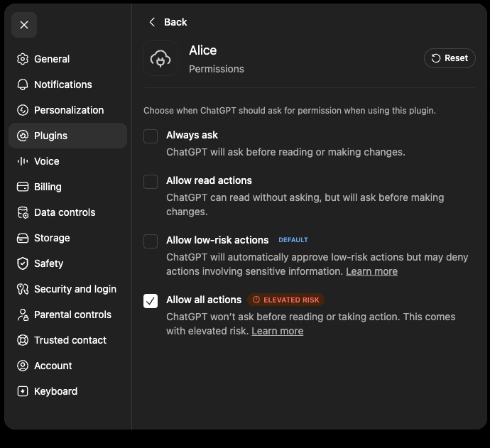Click the Trusted contact lifebuoy icon
Image resolution: width=490 pixels, height=448 pixels.
(23, 340)
